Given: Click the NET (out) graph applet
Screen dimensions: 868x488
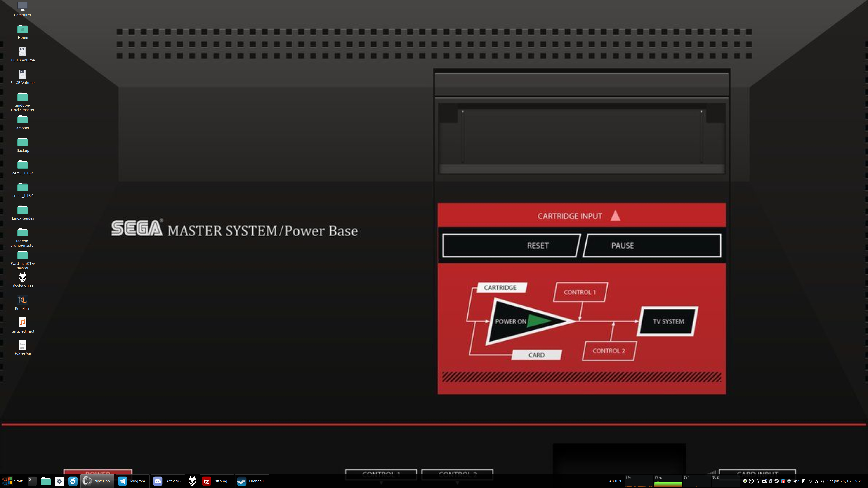Looking at the screenshot, I should [726, 481].
